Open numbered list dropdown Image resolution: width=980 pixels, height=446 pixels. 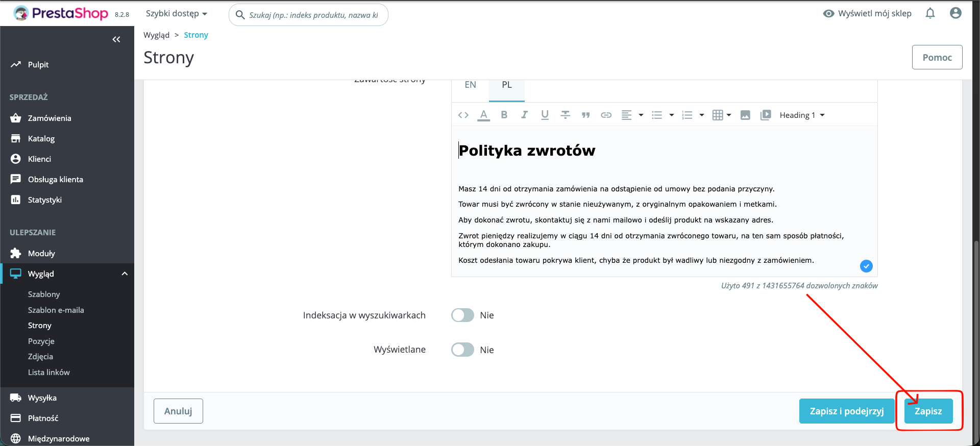693,115
